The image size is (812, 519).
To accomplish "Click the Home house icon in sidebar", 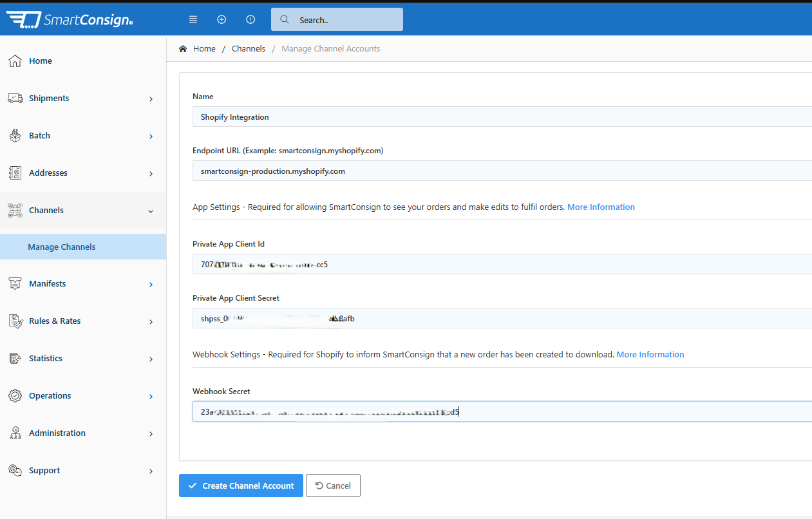I will [15, 61].
